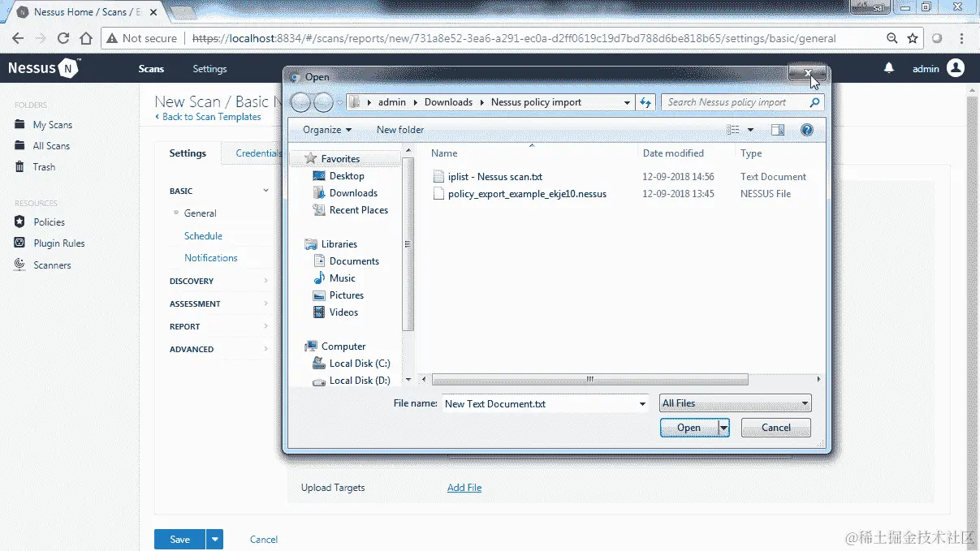980x551 pixels.
Task: Select My Scans folder icon in sidebar
Action: [19, 125]
